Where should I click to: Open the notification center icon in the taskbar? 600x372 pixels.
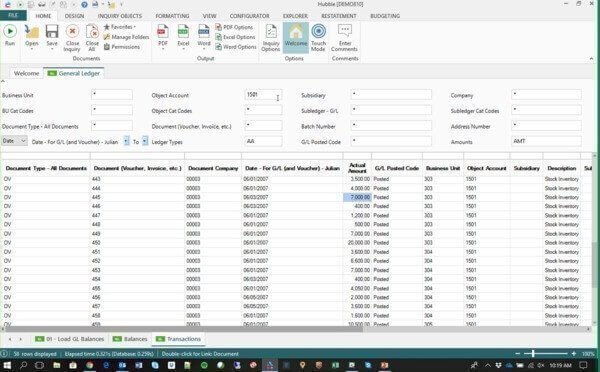[x=583, y=365]
